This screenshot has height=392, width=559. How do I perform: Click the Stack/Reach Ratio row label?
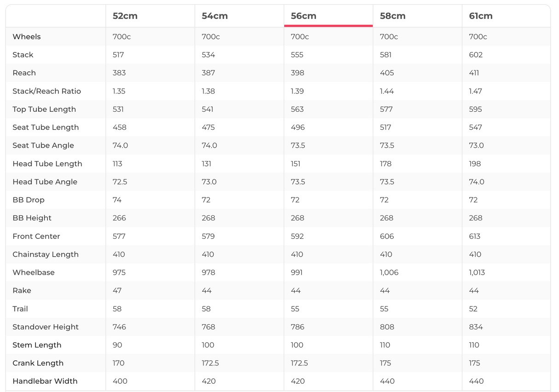pos(47,91)
